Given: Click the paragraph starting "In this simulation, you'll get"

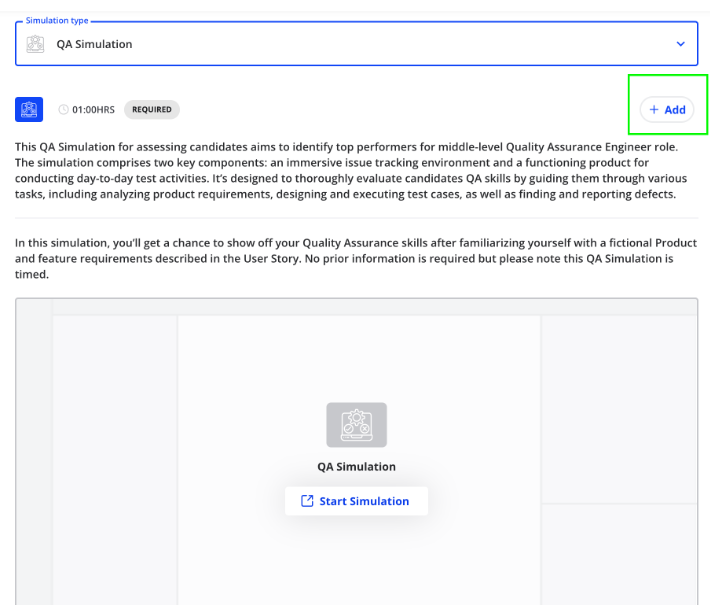Looking at the screenshot, I should click(355, 258).
